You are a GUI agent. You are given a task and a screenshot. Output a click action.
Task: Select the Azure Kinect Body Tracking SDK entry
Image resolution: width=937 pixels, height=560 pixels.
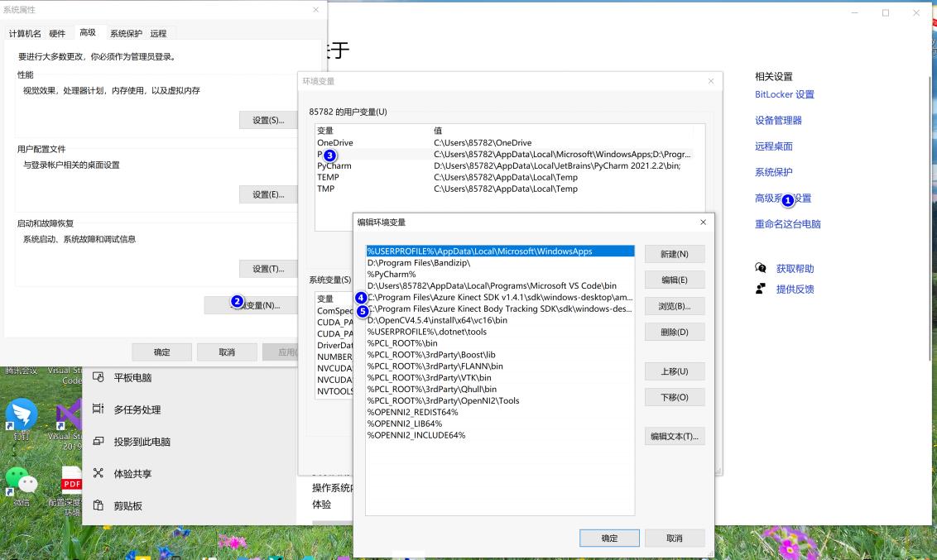coord(500,309)
